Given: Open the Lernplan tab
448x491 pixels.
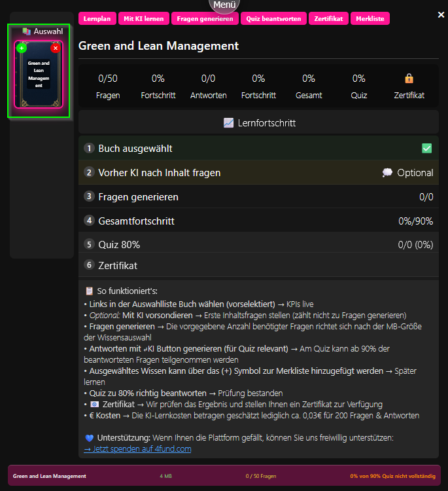Looking at the screenshot, I should click(97, 18).
